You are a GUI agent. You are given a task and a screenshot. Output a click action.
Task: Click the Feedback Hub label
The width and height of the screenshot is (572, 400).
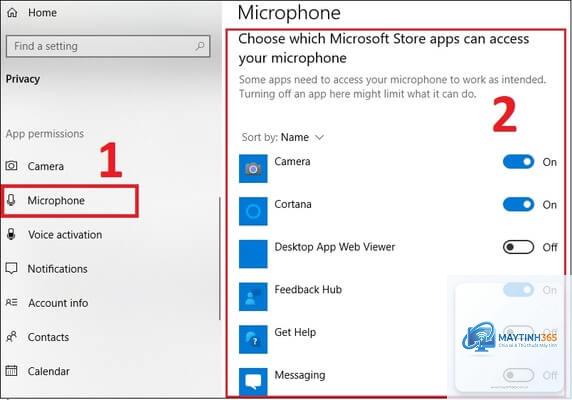pyautogui.click(x=308, y=290)
